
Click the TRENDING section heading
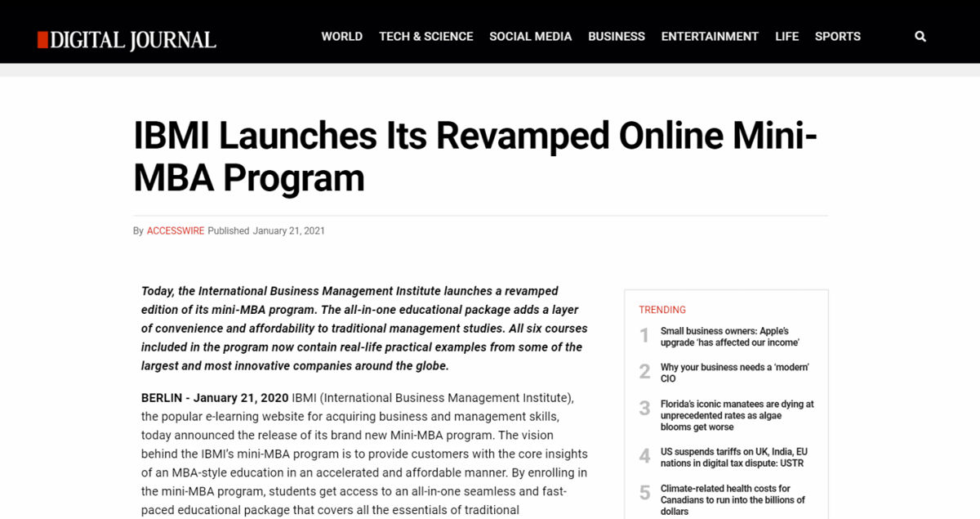(662, 310)
